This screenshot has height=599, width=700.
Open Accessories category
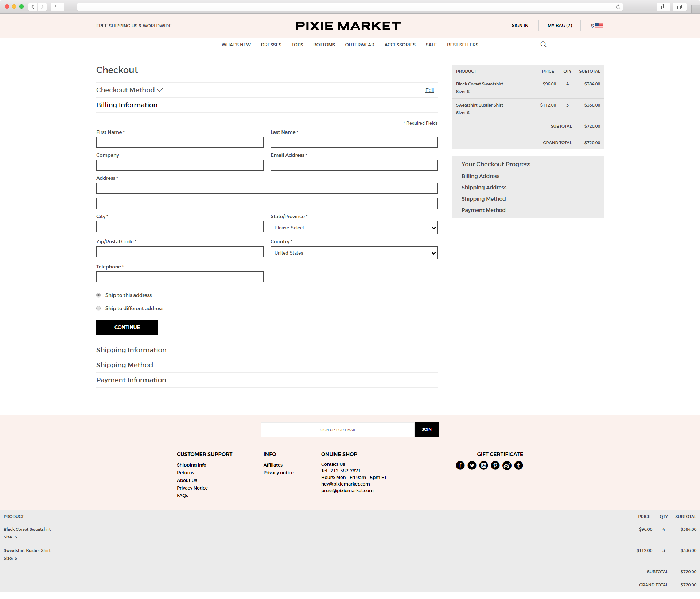point(400,45)
